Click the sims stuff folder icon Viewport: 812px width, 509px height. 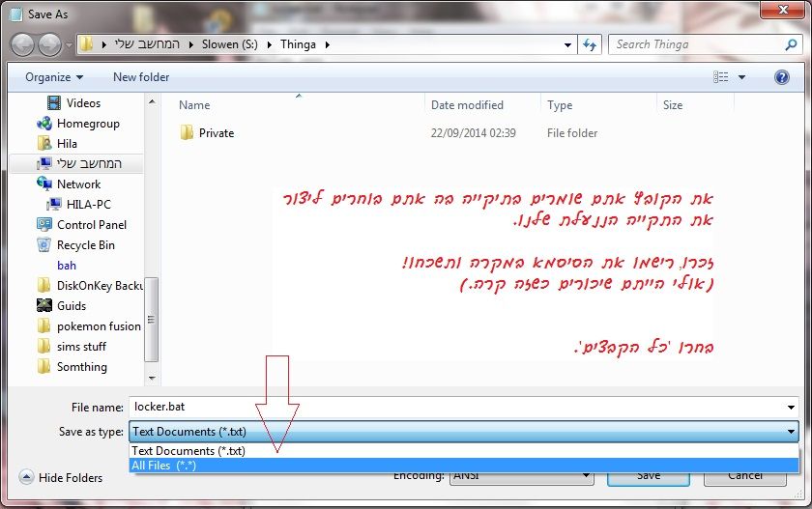[44, 346]
